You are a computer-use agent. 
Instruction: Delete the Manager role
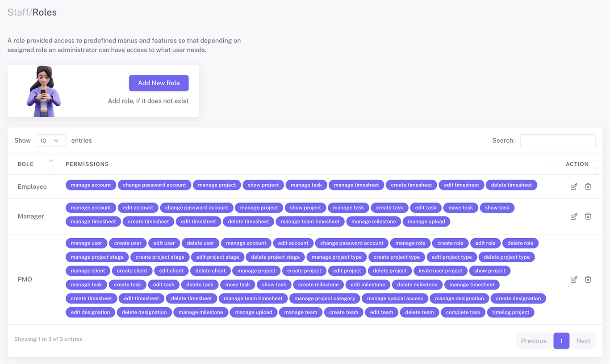tap(588, 216)
